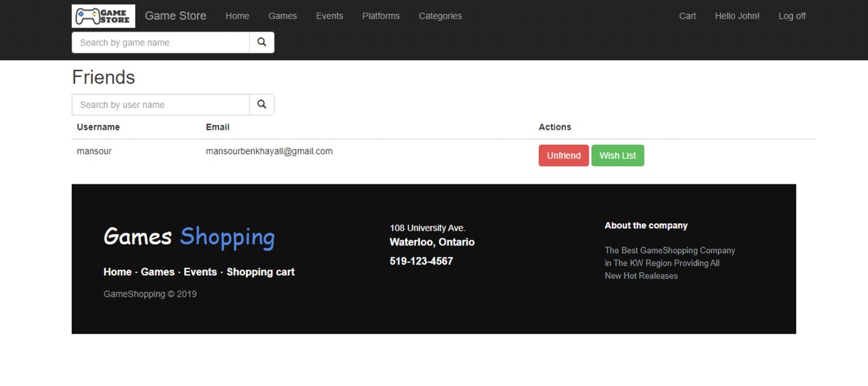The height and width of the screenshot is (386, 868).
Task: Click the user search magnifier icon
Action: point(262,105)
